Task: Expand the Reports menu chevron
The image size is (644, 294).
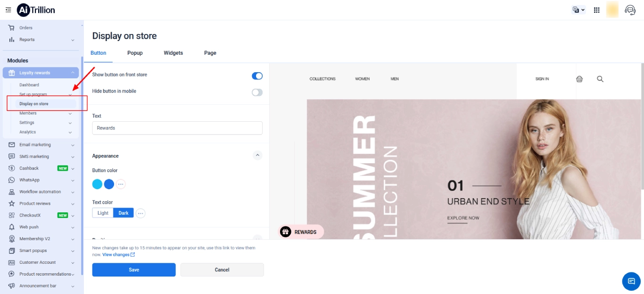Action: tap(73, 40)
